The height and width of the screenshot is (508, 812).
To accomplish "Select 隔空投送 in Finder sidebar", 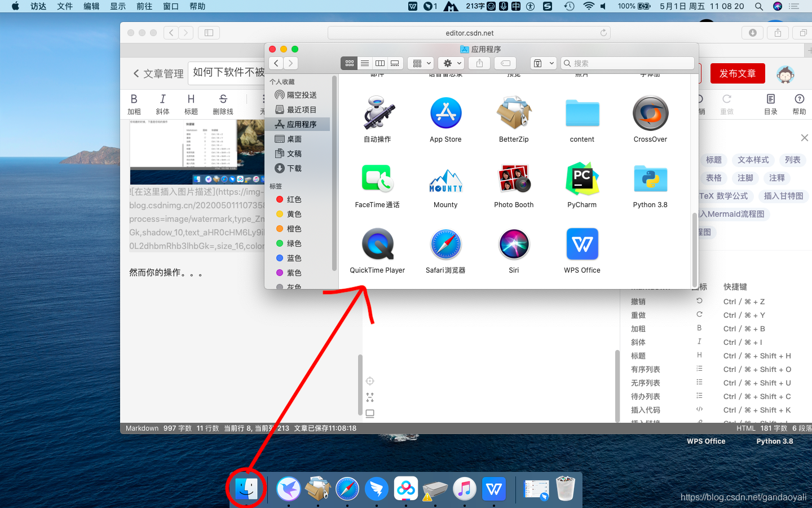I will tap(298, 95).
